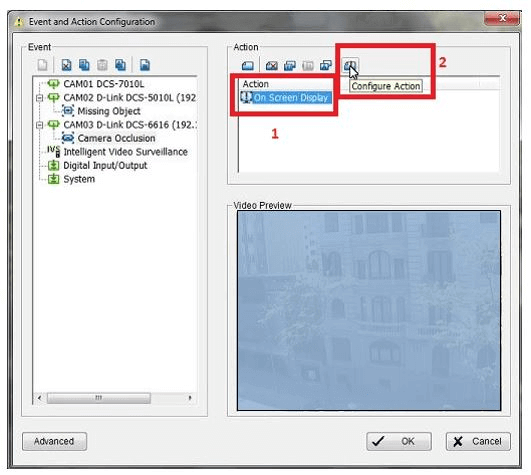Screen dimensions: 531x475
Task: Click the last Event toolbar icon after separator
Action: [145, 65]
